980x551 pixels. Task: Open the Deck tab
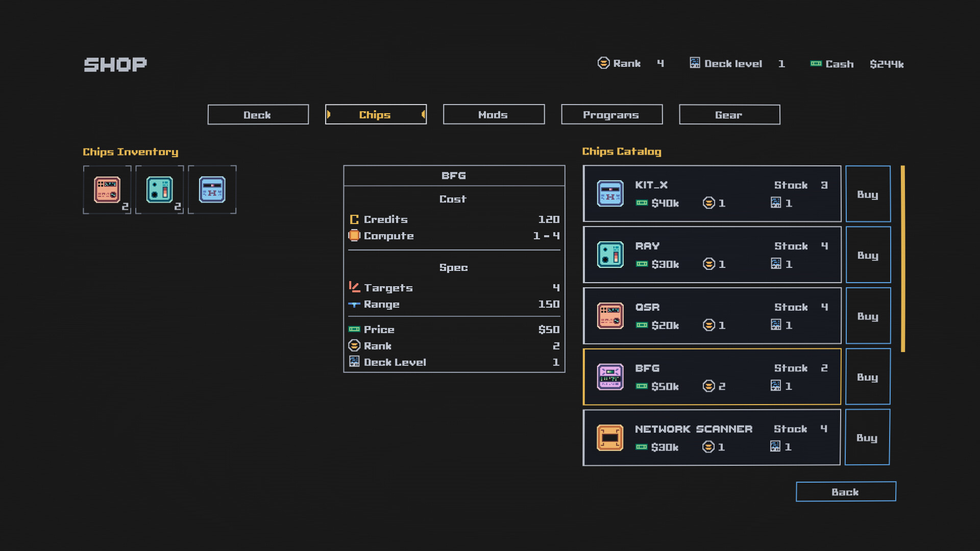(258, 115)
